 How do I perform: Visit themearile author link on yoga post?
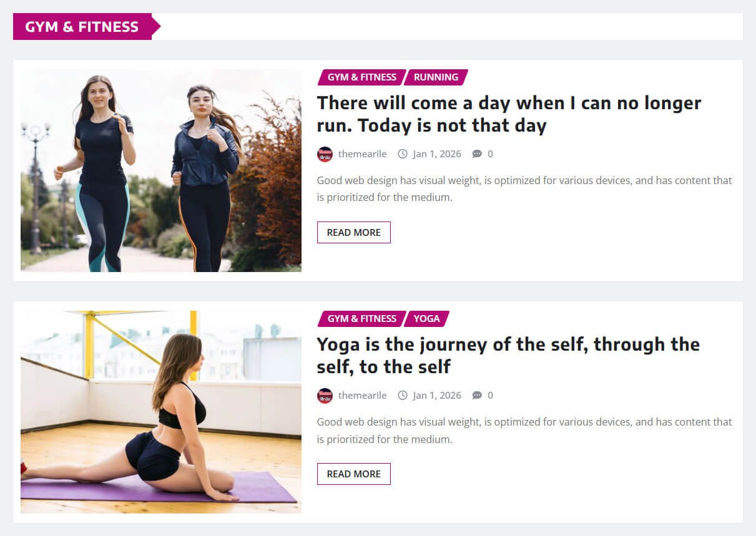363,395
